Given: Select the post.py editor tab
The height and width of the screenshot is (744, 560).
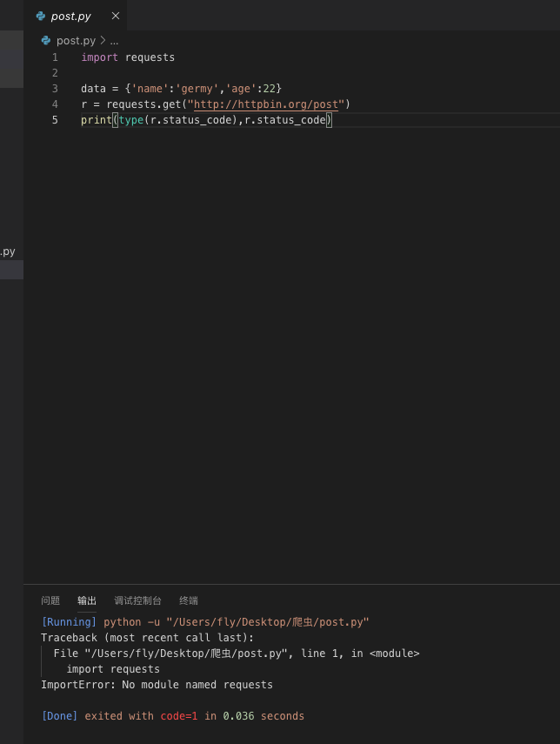Looking at the screenshot, I should (76, 16).
